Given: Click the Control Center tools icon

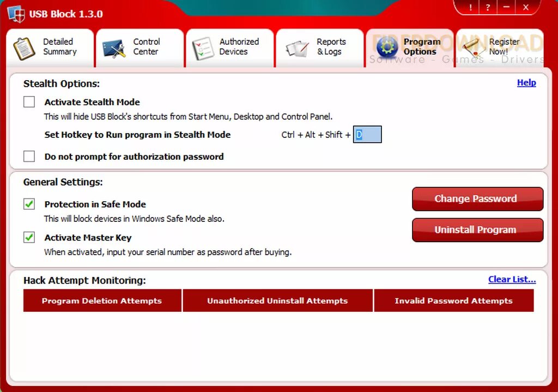Looking at the screenshot, I should (x=114, y=49).
